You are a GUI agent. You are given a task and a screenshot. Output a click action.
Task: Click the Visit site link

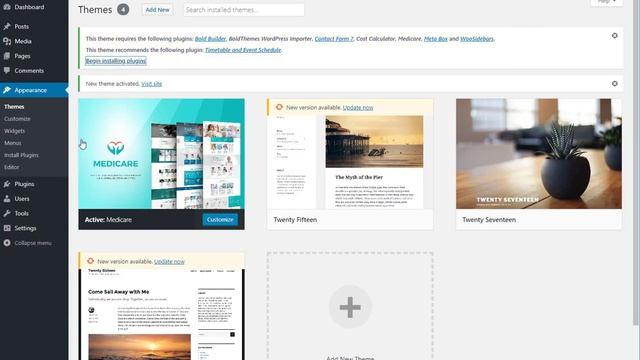pos(151,84)
